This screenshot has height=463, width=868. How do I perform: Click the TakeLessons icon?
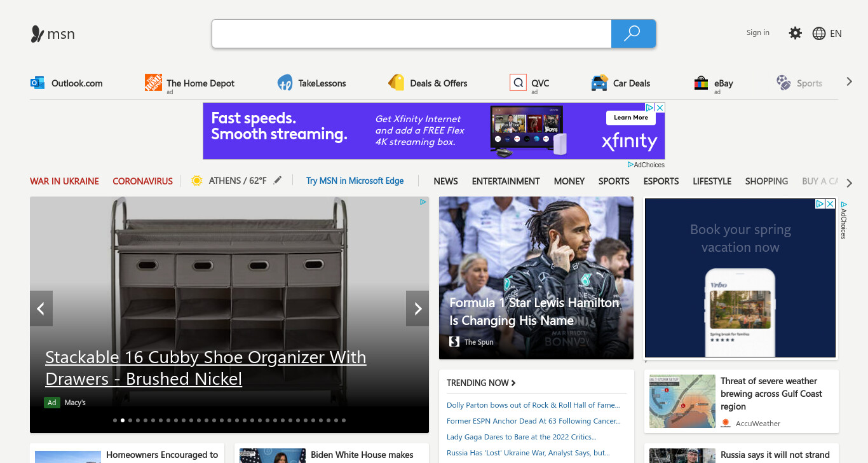pyautogui.click(x=285, y=83)
